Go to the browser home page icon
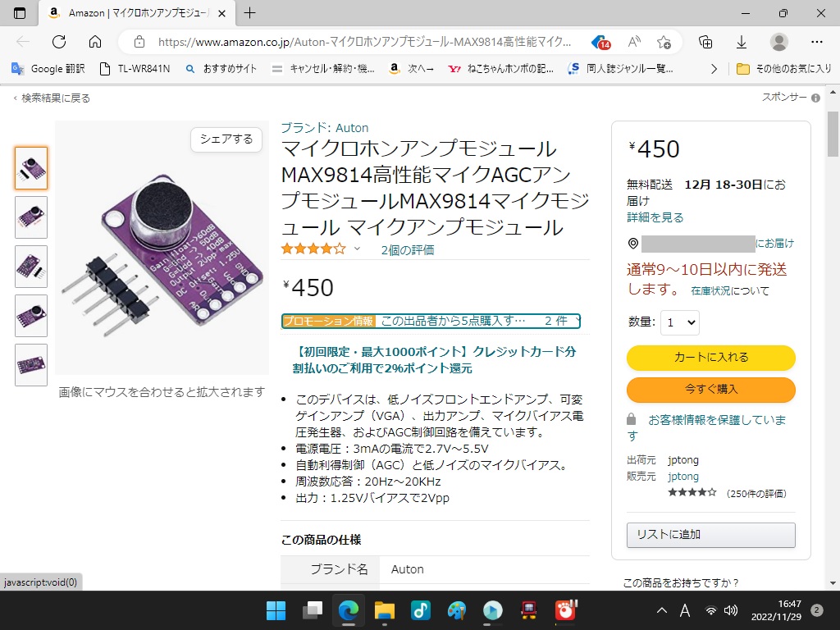Screen dimensions: 840x630 (x=95, y=42)
